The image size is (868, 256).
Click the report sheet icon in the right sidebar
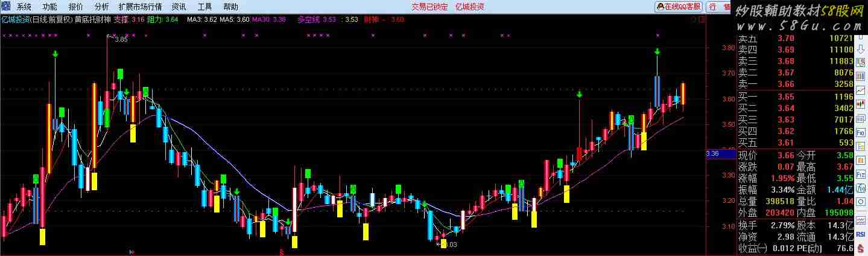tap(861, 62)
